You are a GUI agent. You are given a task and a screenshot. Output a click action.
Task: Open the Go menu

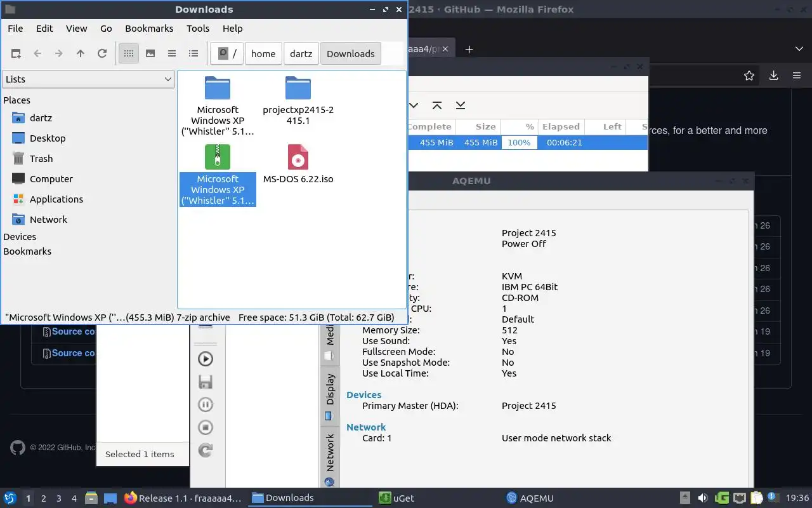106,29
